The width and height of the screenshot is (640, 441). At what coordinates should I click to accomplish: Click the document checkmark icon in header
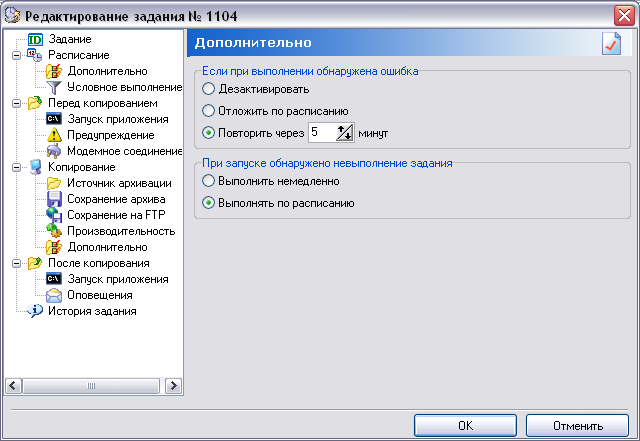pyautogui.click(x=611, y=44)
